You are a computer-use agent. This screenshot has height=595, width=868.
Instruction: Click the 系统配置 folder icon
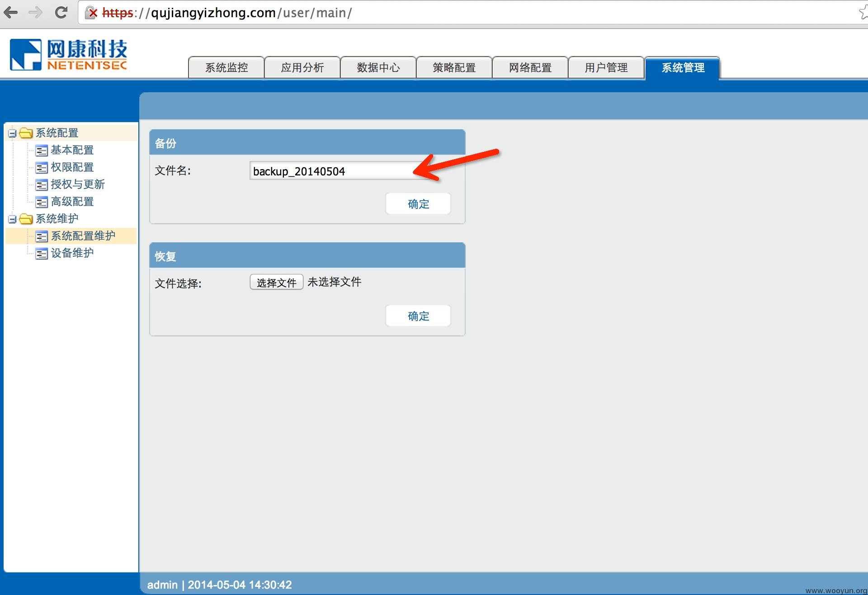[x=26, y=133]
